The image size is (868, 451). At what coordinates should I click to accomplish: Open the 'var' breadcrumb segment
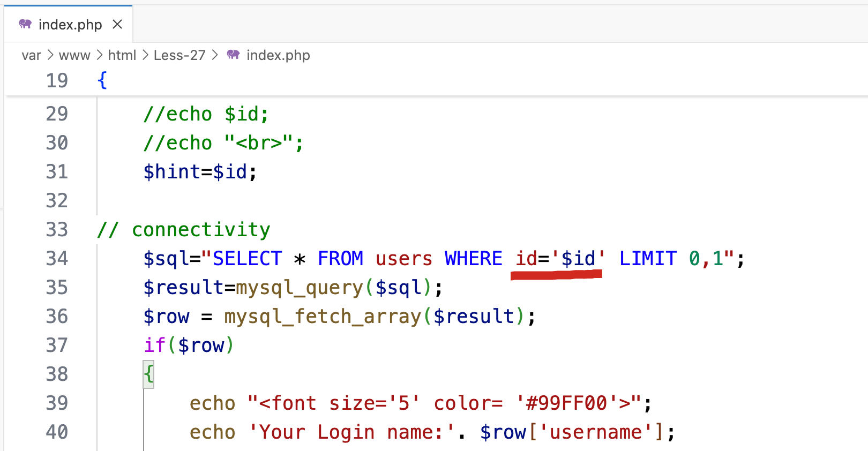pos(31,55)
